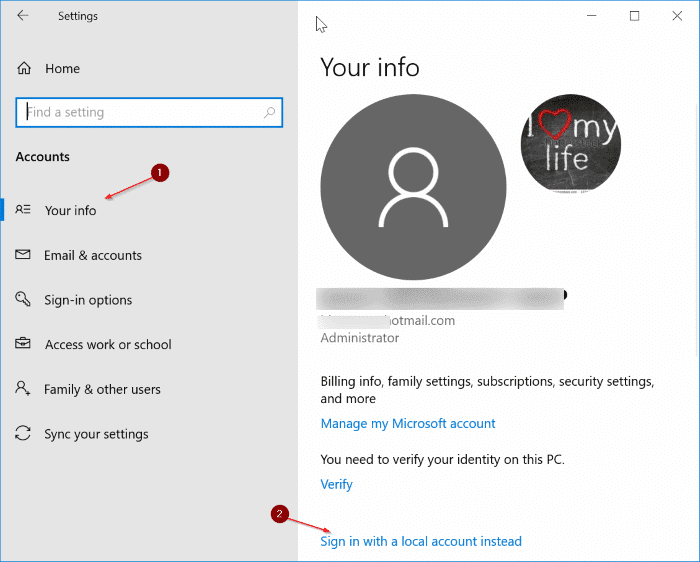Minimize the Settings window

[592, 16]
